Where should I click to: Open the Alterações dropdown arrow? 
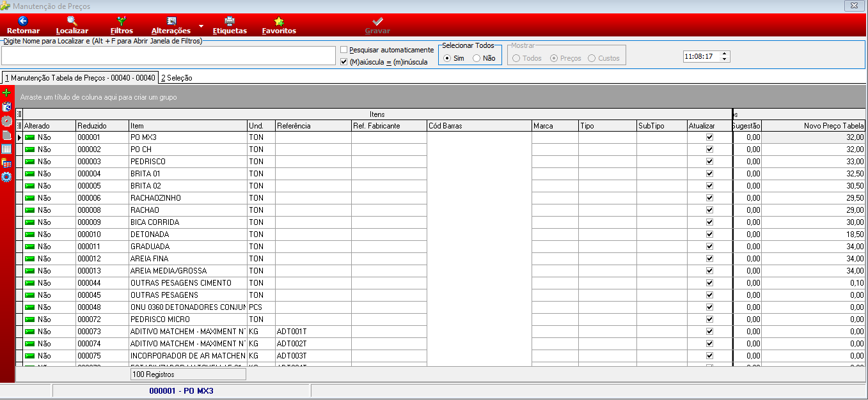[x=201, y=27]
